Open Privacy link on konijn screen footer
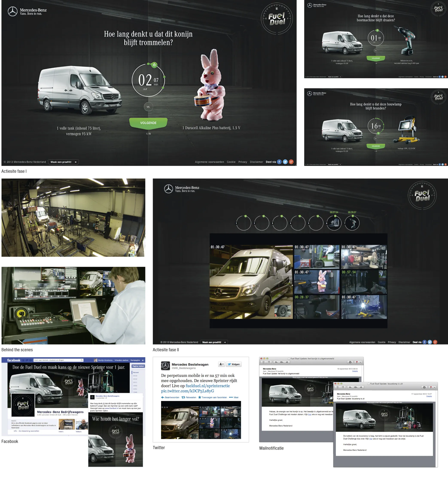The width and height of the screenshot is (448, 479). (242, 162)
